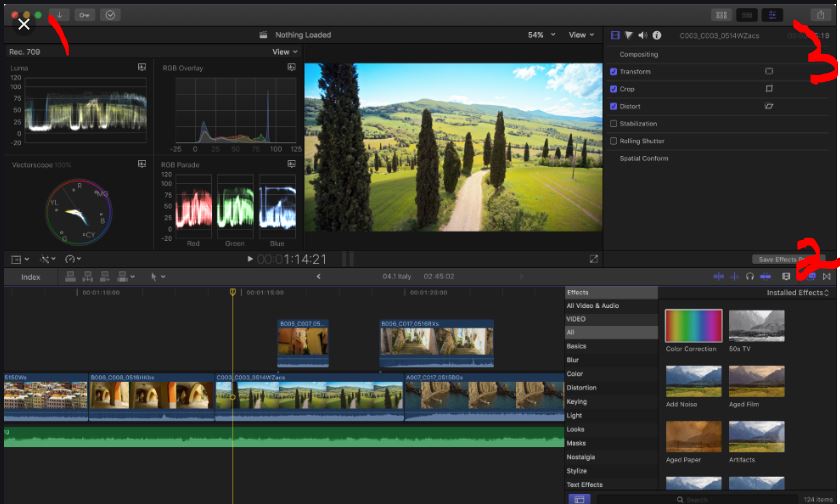Open the info inspector icon
The width and height of the screenshot is (840, 504).
pyautogui.click(x=657, y=35)
